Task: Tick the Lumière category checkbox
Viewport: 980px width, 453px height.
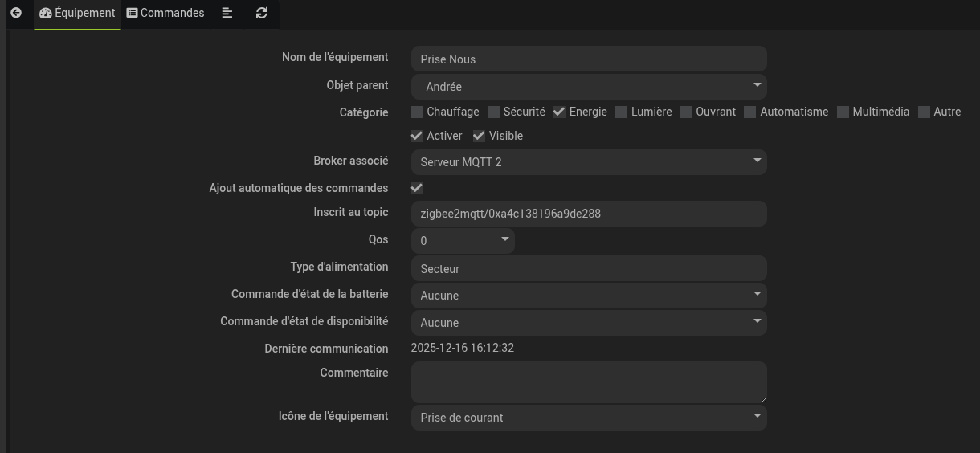Action: 622,112
